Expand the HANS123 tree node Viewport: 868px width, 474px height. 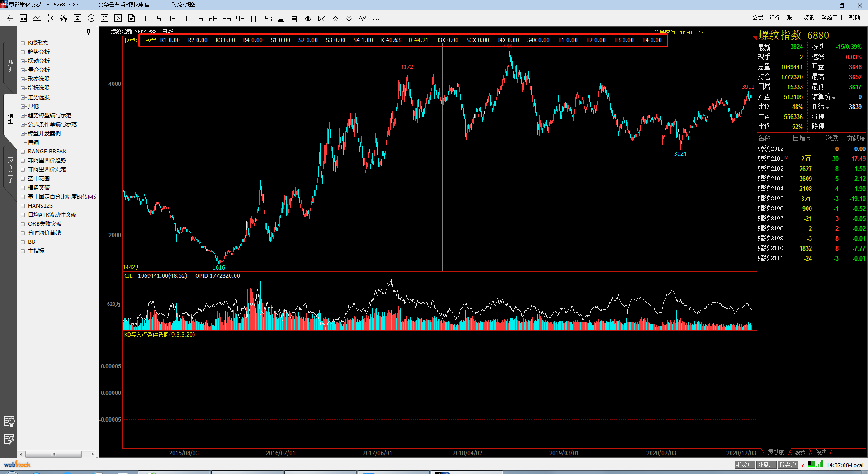point(23,206)
